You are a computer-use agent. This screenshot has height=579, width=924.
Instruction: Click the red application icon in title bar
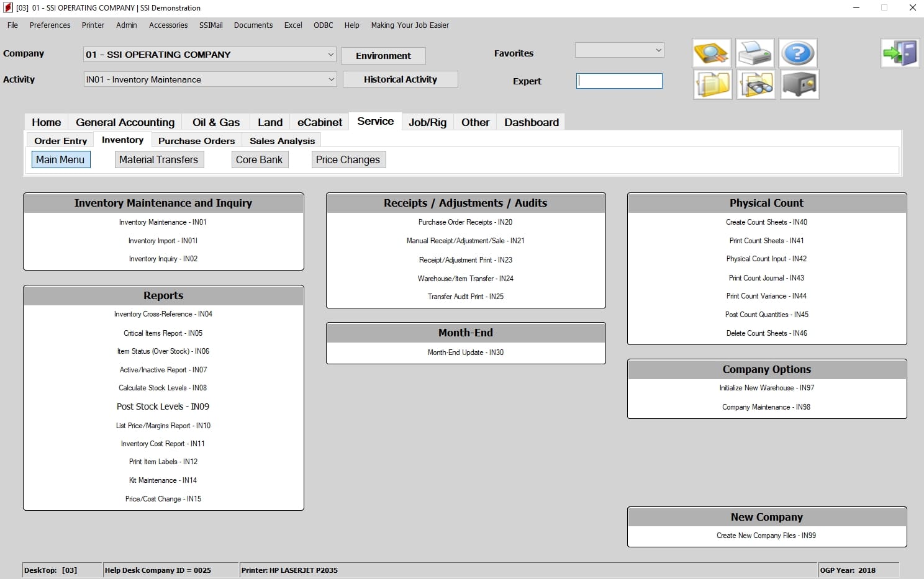click(8, 7)
